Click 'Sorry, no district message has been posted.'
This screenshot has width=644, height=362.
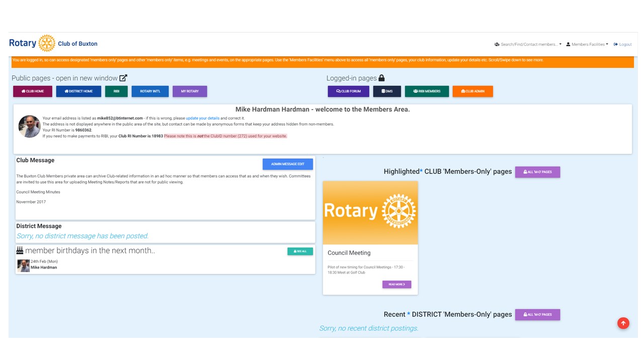[x=83, y=236]
